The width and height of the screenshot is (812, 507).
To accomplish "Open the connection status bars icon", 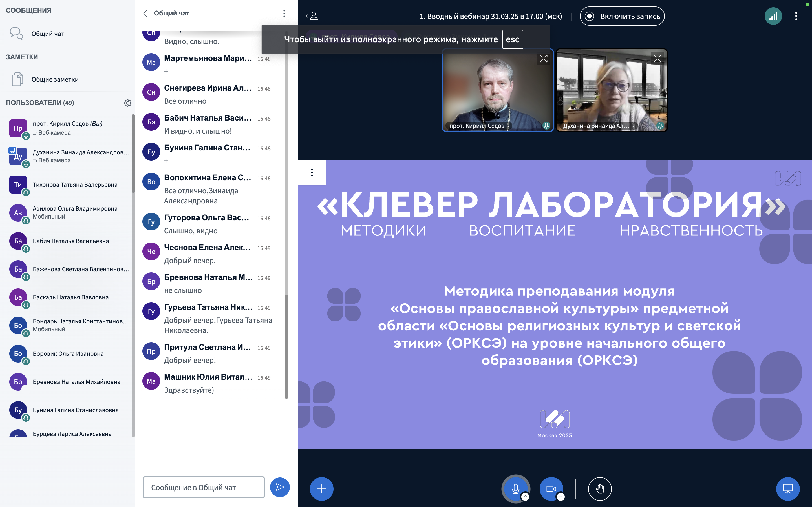I will (773, 16).
